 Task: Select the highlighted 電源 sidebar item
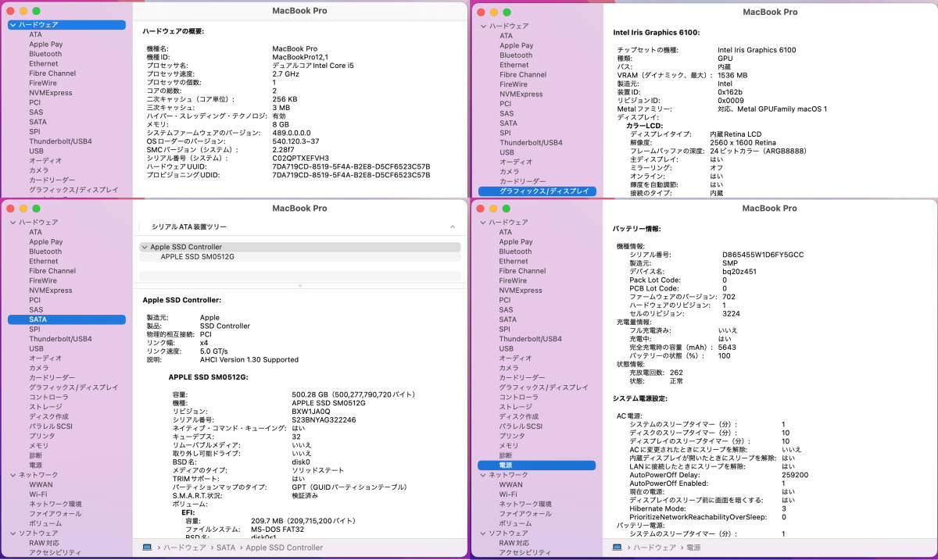[x=507, y=465]
